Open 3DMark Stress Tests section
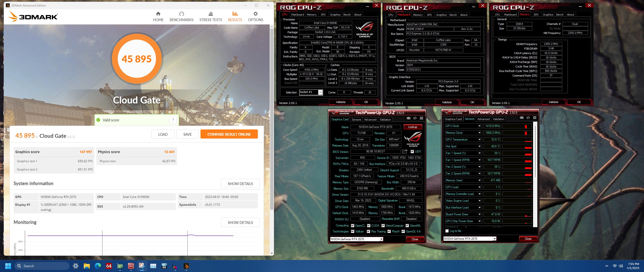Viewport: 644px width, 272px height. [x=211, y=17]
